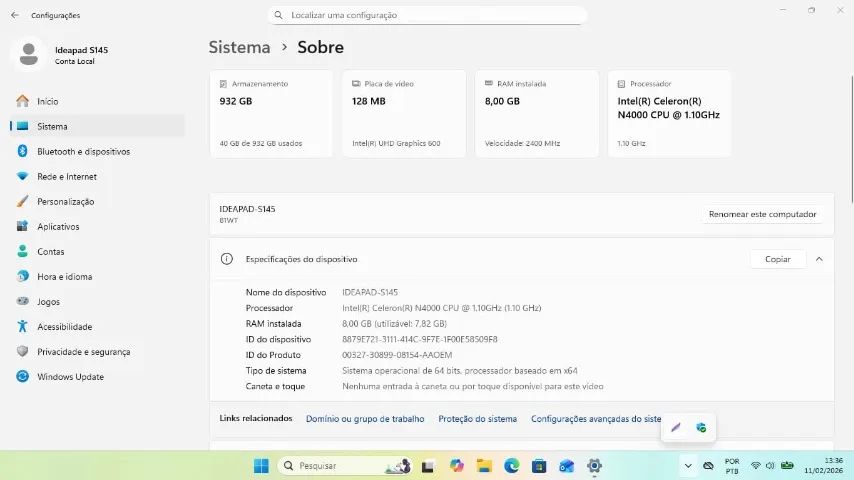Open Início in the sidebar
Viewport: 854px width, 480px height.
97,101
